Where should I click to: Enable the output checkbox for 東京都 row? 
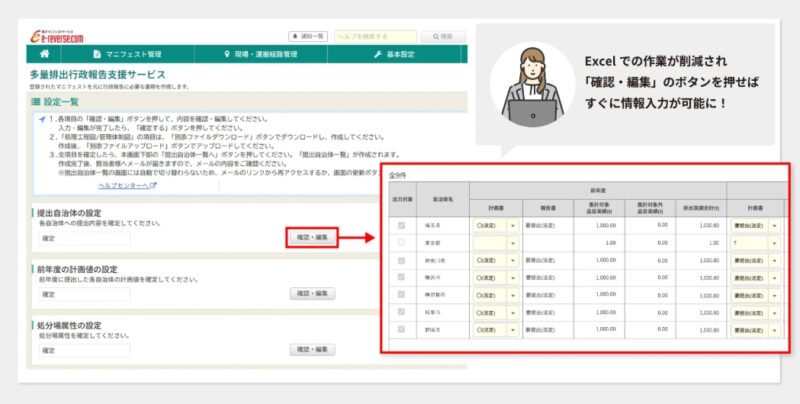tap(403, 243)
